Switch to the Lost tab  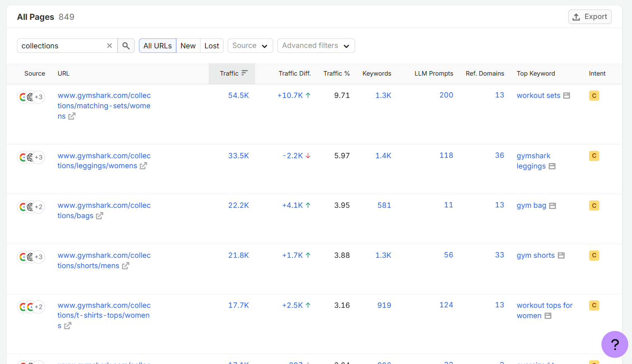click(212, 46)
